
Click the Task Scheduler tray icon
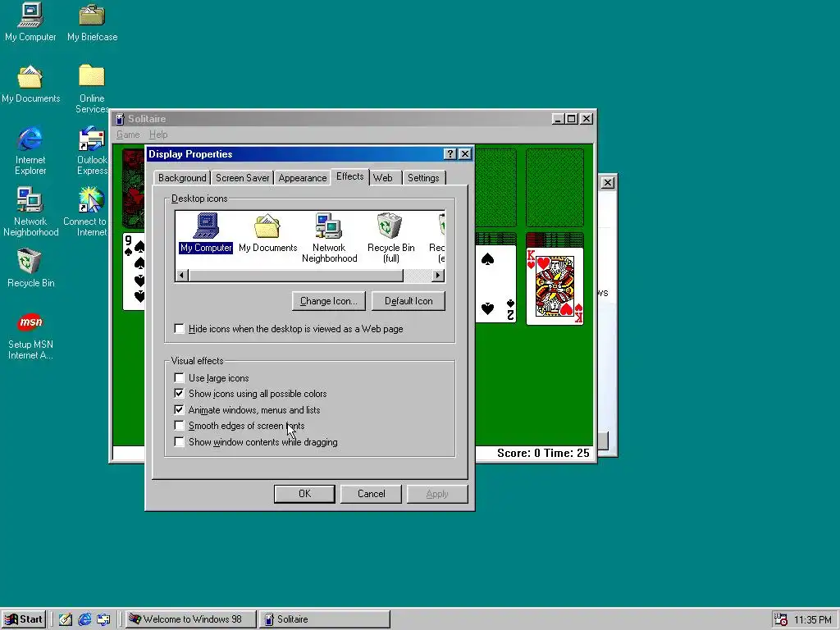(x=781, y=619)
